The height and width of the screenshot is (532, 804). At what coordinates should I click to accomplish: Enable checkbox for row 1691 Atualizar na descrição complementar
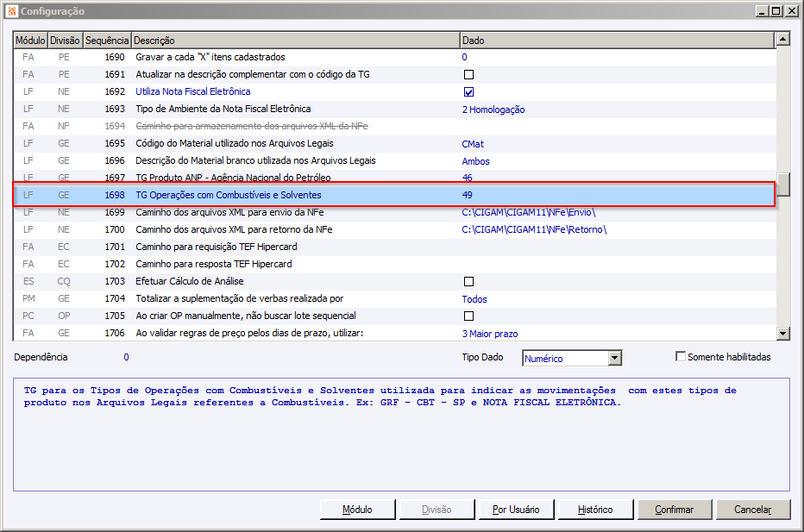[x=468, y=75]
